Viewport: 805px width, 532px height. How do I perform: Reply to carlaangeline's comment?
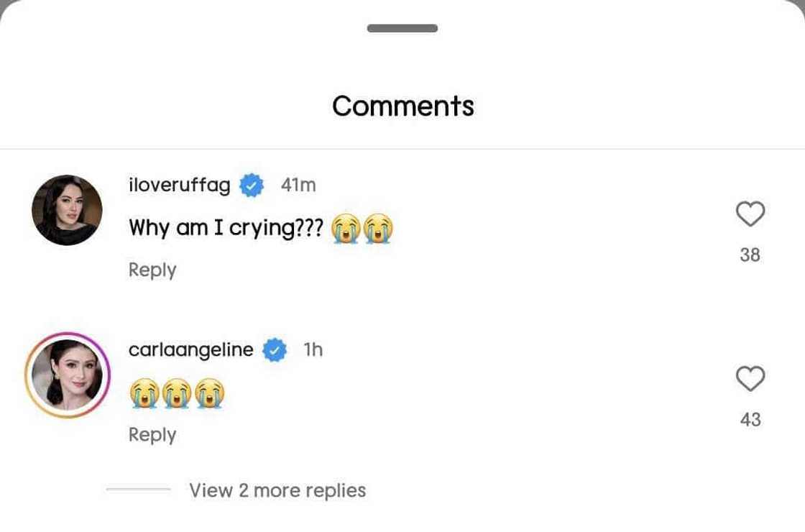point(152,434)
